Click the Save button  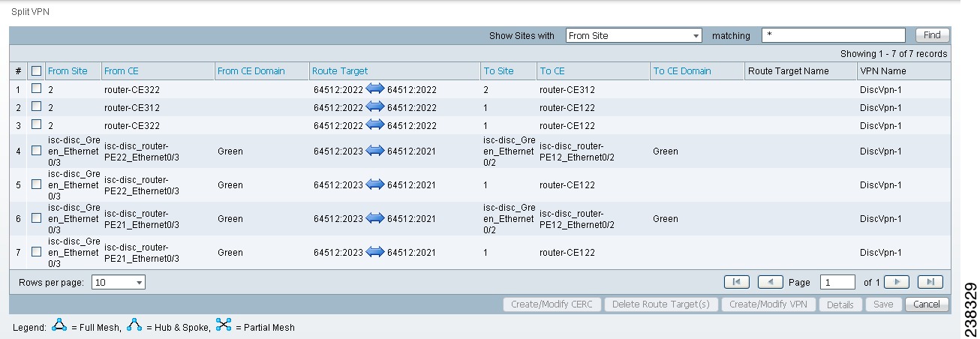pos(883,304)
